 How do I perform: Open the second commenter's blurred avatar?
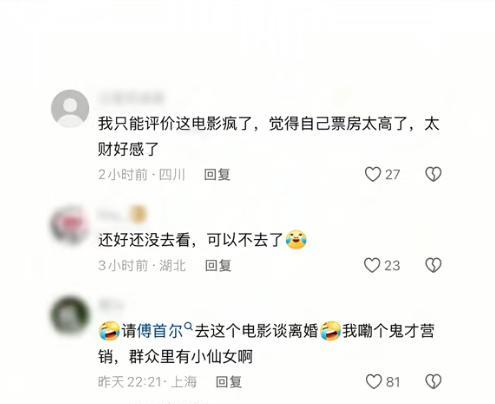(x=69, y=225)
